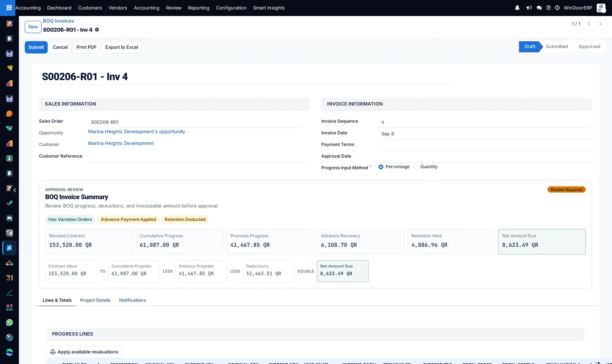Open the yellow paper plane app in sidebar
This screenshot has height=364, width=612.
10,68
